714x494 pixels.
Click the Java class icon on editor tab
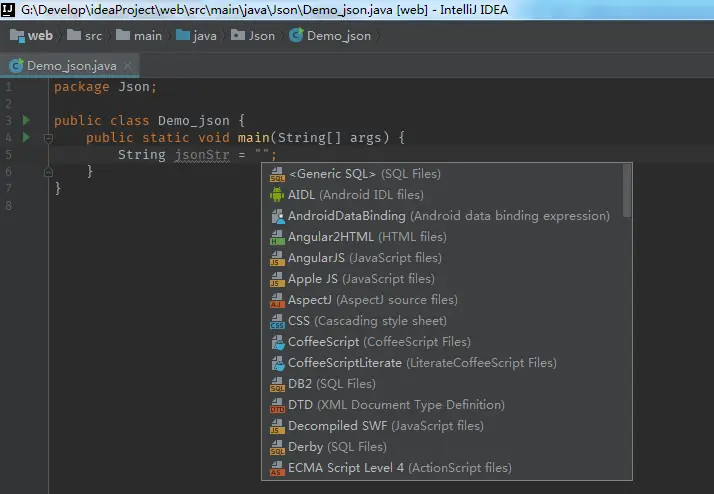tap(16, 66)
